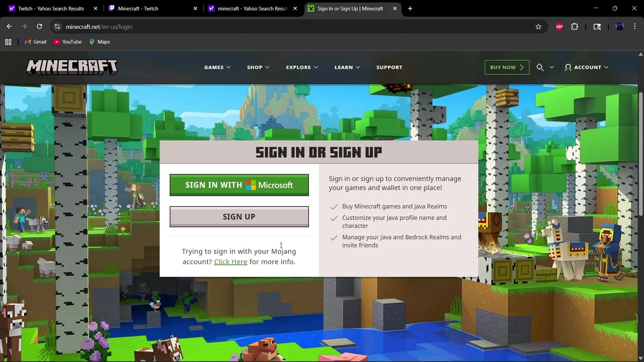Expand the SHOP menu
This screenshot has height=362, width=644.
tap(258, 67)
